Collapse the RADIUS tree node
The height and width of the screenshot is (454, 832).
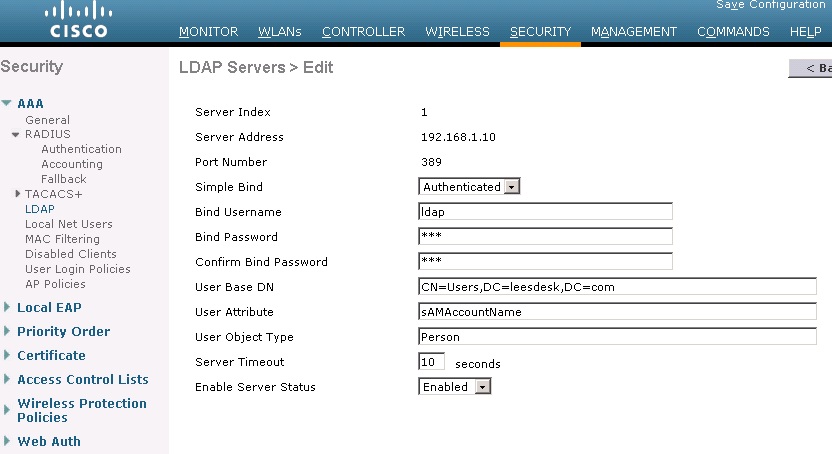(x=16, y=134)
